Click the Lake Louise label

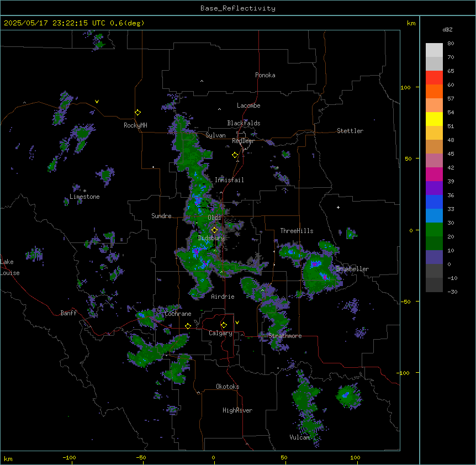(10, 267)
